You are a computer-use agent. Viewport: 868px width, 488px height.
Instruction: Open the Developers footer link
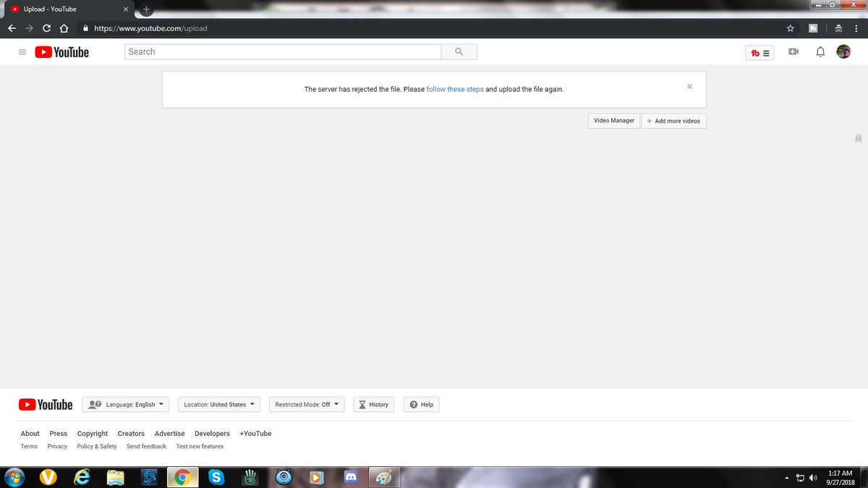tap(212, 434)
